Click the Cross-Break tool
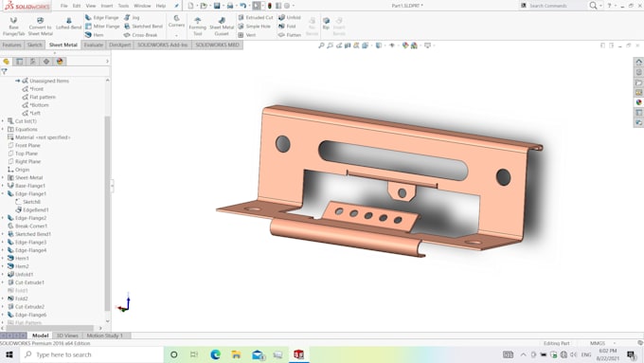Screen dimensions: 644x363 point(140,35)
